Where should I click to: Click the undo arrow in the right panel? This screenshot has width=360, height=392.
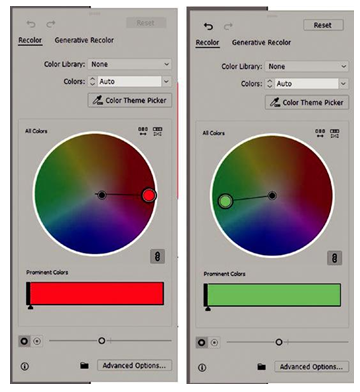click(x=208, y=26)
